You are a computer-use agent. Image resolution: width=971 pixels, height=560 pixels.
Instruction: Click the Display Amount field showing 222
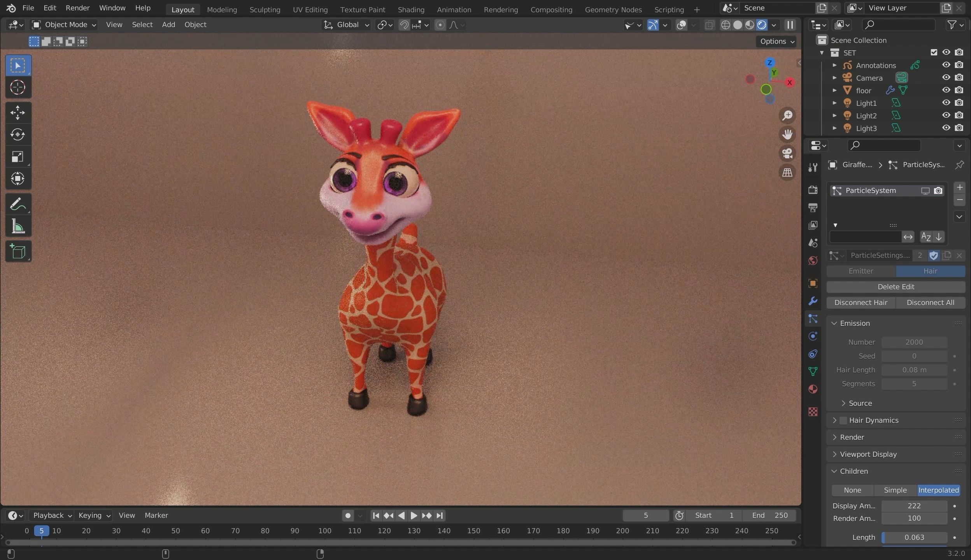point(914,506)
